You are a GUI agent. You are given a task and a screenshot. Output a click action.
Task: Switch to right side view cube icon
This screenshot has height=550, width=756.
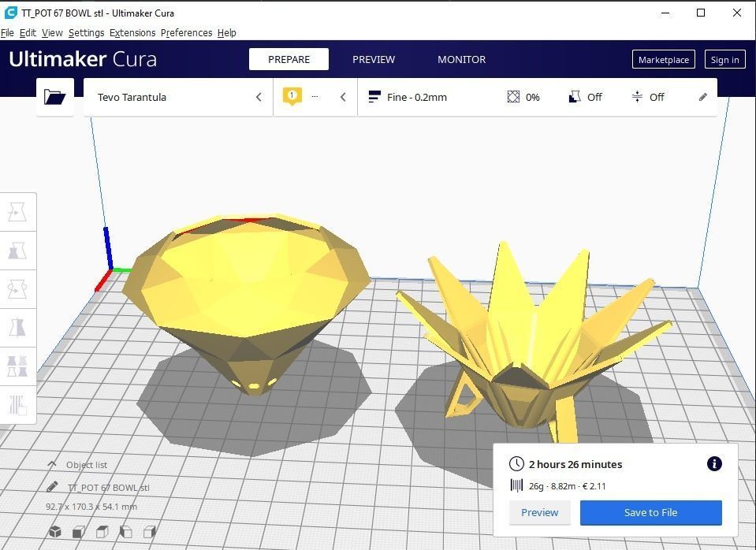pos(150,532)
